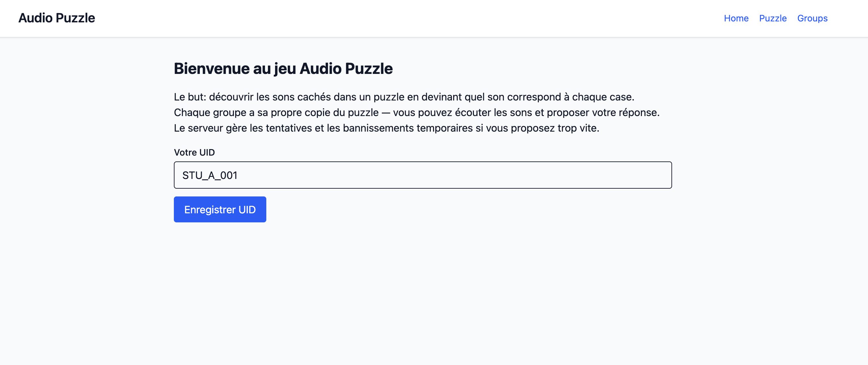Go to the Home page link
868x365 pixels.
736,18
